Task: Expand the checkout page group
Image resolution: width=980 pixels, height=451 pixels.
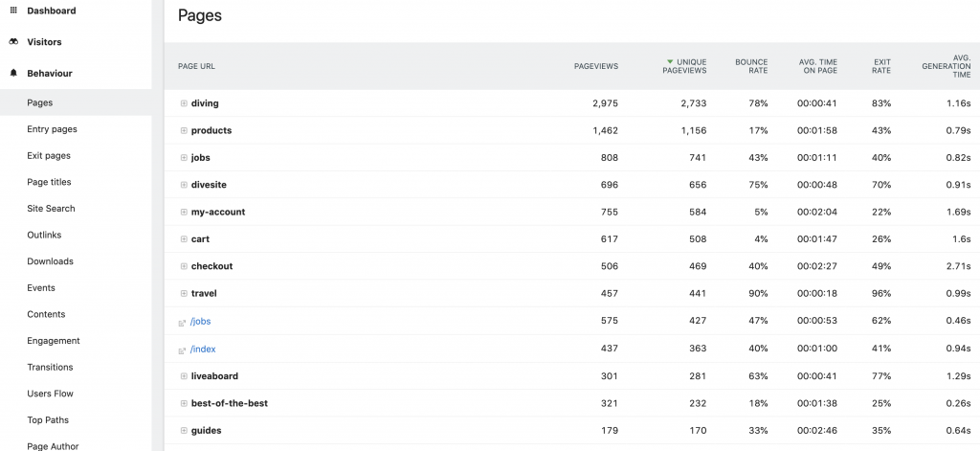Action: (183, 266)
